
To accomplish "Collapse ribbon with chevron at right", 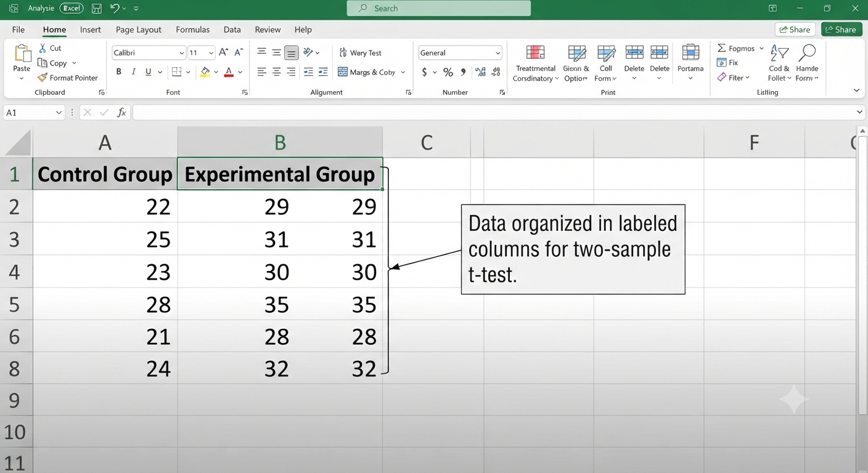I will (x=856, y=91).
